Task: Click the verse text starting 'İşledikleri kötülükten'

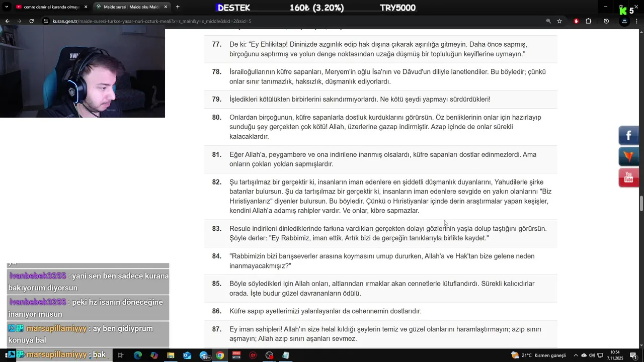Action: tap(360, 100)
